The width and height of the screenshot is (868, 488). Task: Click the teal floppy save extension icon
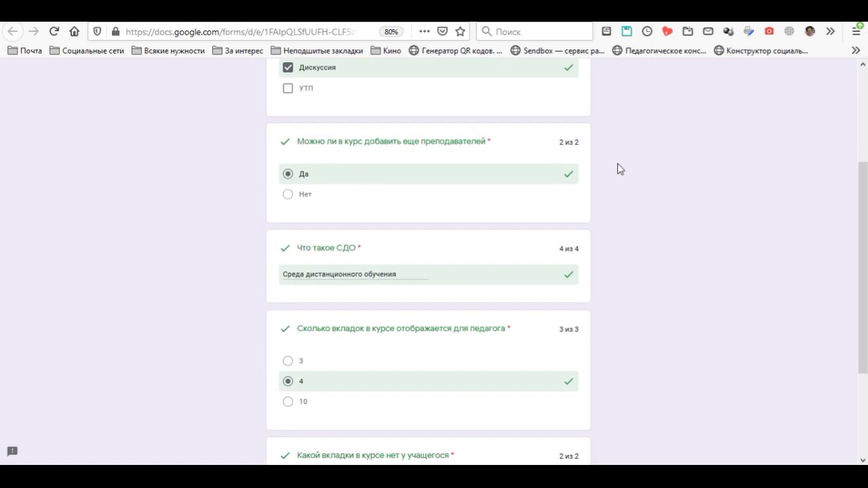click(627, 31)
